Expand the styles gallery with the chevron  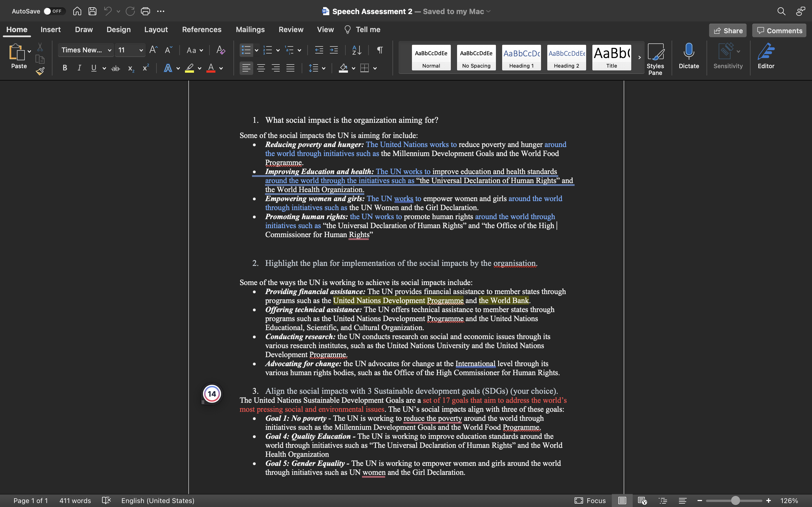639,57
